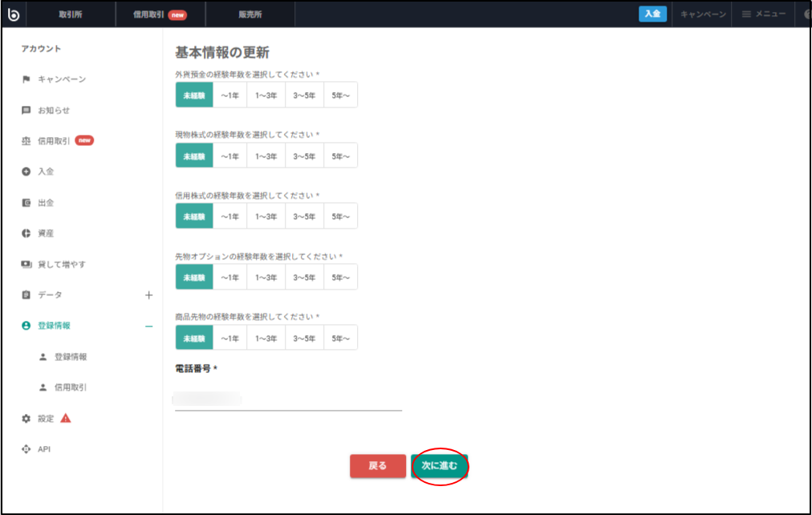Open キャンペーン in top bar

pyautogui.click(x=703, y=14)
